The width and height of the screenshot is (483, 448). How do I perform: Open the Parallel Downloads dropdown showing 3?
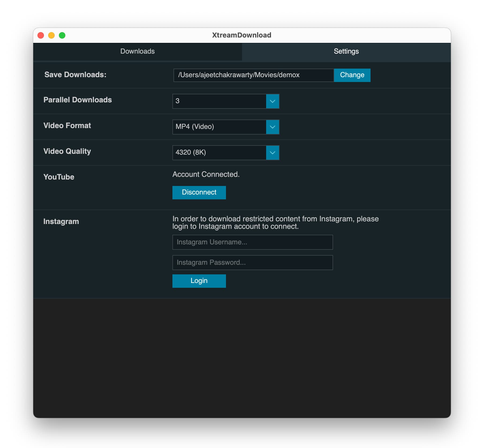point(226,101)
